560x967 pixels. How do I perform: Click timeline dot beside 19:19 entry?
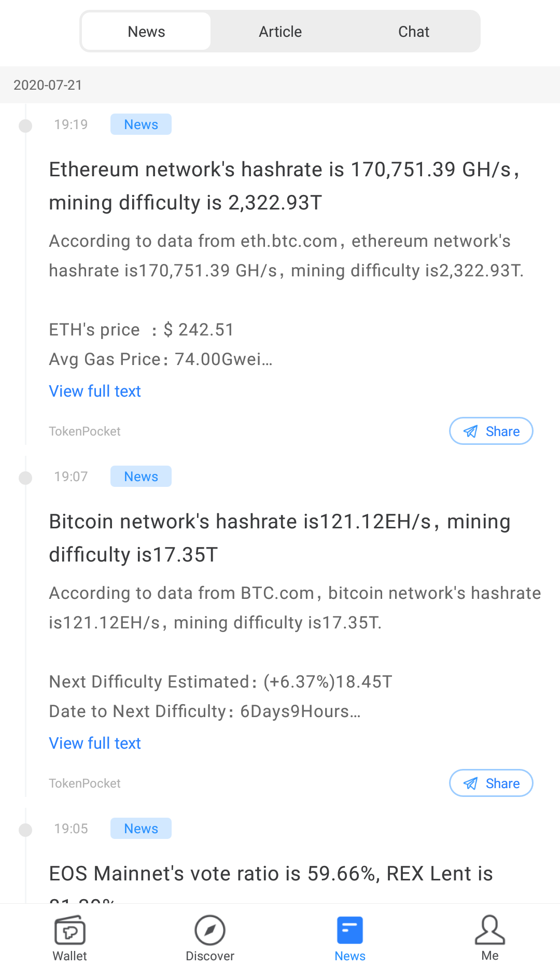click(25, 125)
